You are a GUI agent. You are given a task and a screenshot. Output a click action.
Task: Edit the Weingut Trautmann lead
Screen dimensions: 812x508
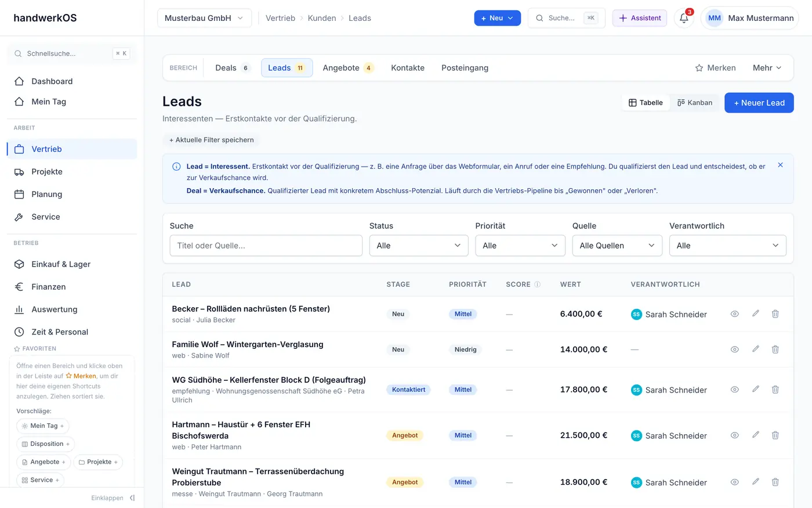click(755, 482)
